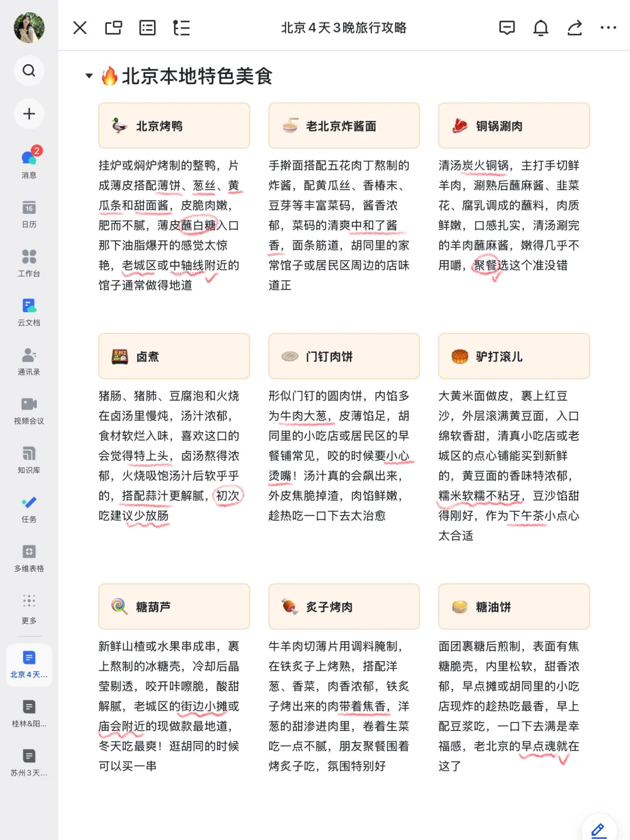Share the document via the share arrow icon
Image resolution: width=630 pixels, height=840 pixels.
[575, 27]
